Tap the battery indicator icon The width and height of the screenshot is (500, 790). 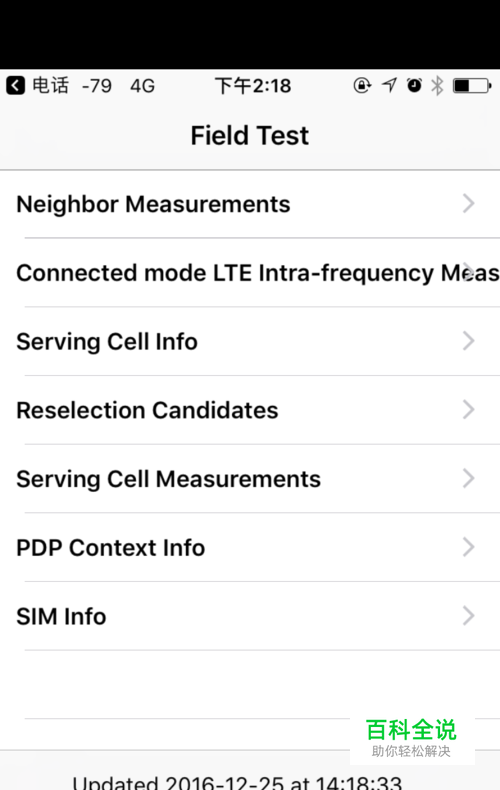click(472, 86)
